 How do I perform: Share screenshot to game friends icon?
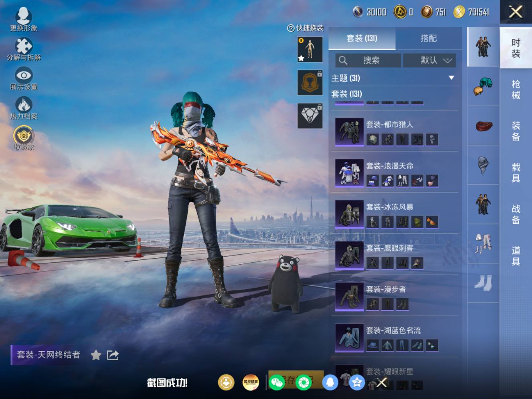[x=226, y=383]
